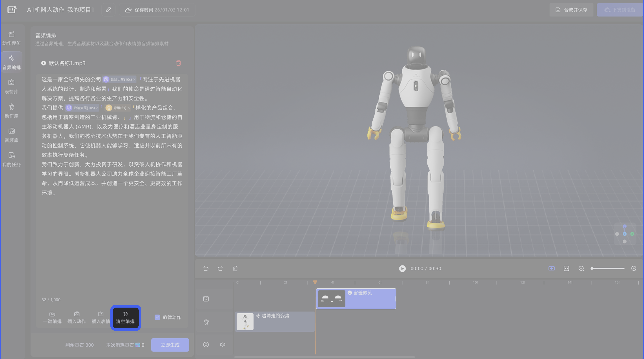Click the 一键编排 auto-arrange icon
Screen dimensions: 644x359
tap(52, 315)
